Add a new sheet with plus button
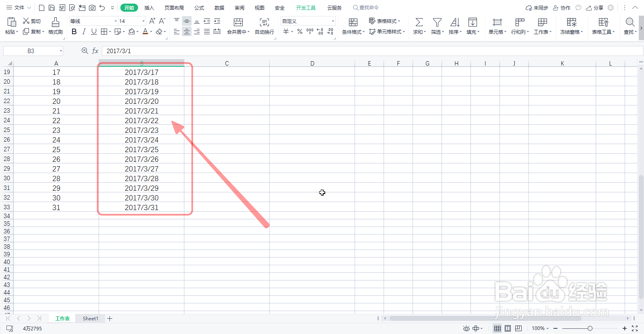The height and width of the screenshot is (334, 644). click(109, 318)
